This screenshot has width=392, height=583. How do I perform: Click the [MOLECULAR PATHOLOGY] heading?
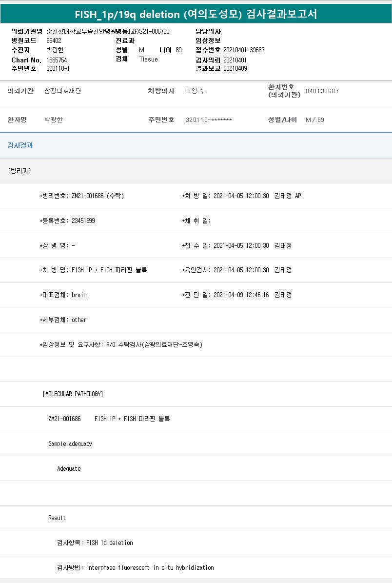(73, 394)
